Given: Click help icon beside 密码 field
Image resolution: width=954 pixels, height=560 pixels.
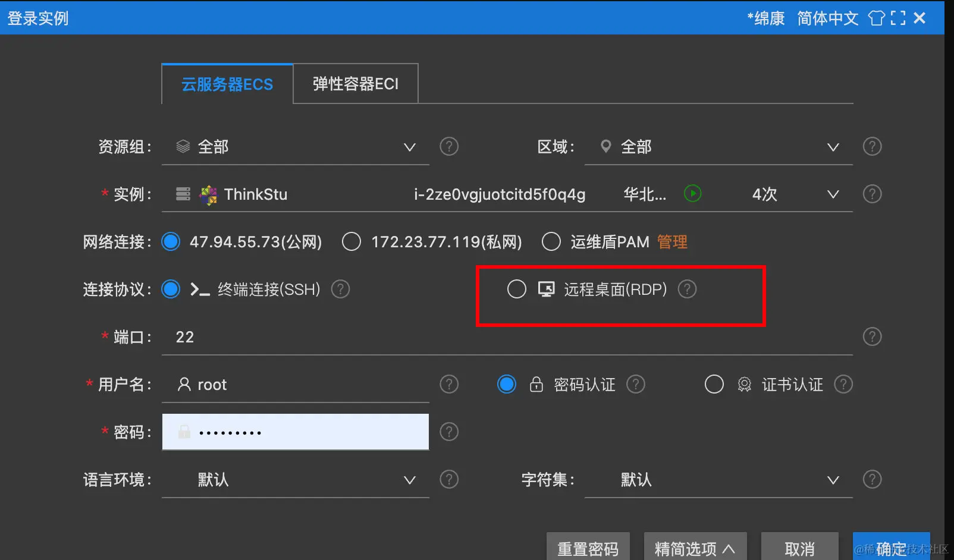Looking at the screenshot, I should click(449, 432).
